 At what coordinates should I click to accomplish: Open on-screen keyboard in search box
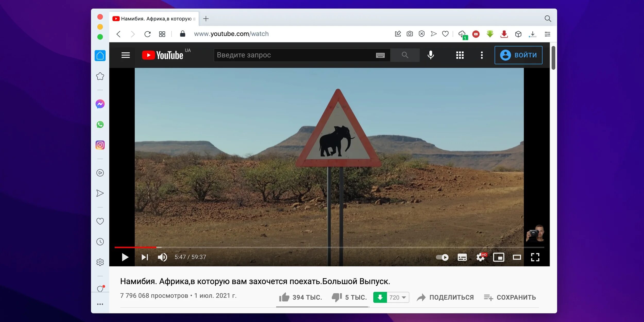380,55
